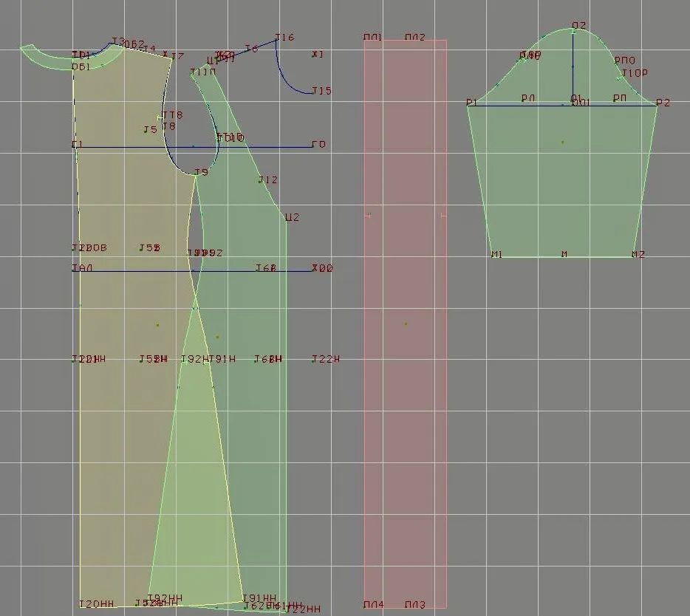
Task: Click corner point ПЛ1 of the strip
Action: pyautogui.click(x=365, y=40)
